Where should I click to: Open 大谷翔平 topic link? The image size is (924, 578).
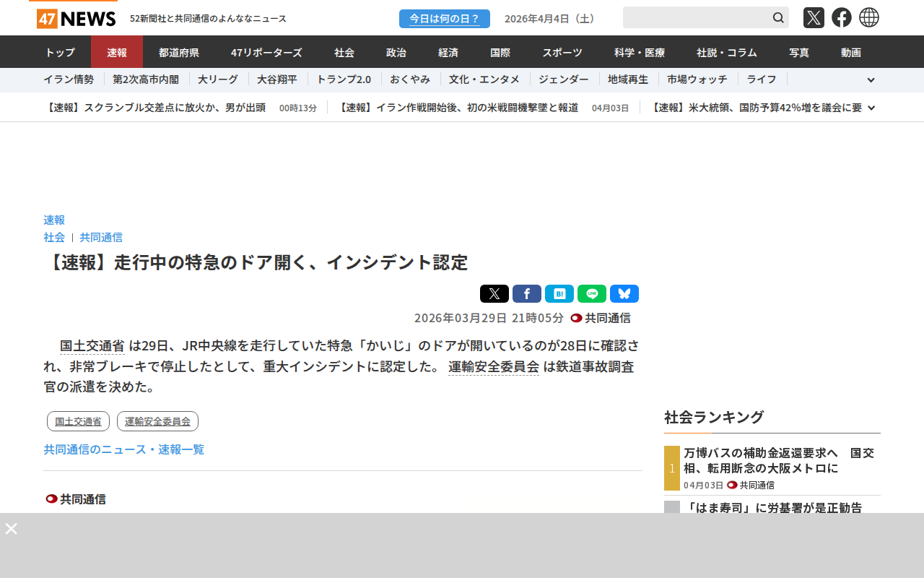coord(277,79)
